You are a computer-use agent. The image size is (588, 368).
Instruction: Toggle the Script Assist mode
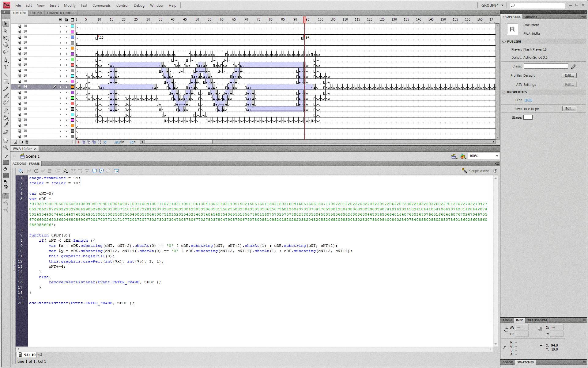tap(476, 171)
